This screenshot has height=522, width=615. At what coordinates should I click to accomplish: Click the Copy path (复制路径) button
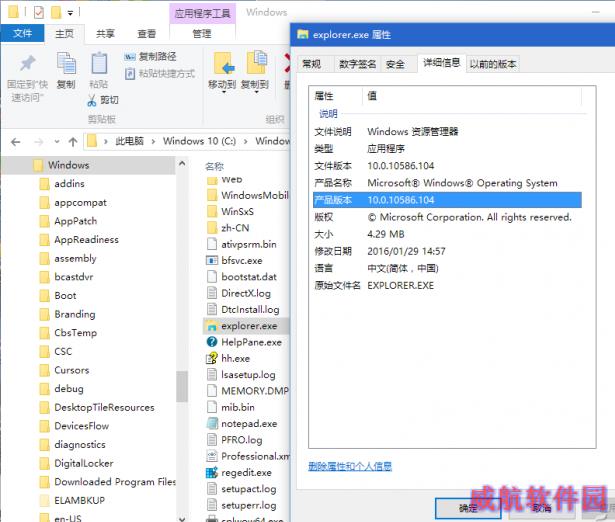tap(150, 56)
